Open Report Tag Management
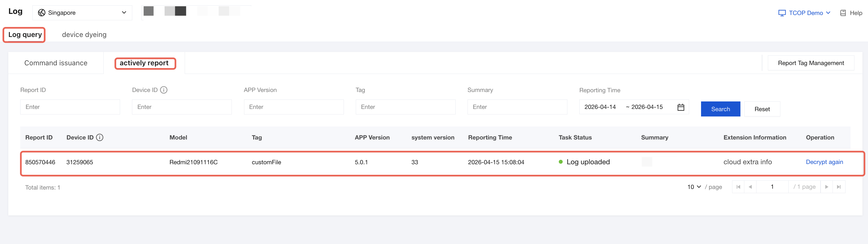 (x=811, y=63)
